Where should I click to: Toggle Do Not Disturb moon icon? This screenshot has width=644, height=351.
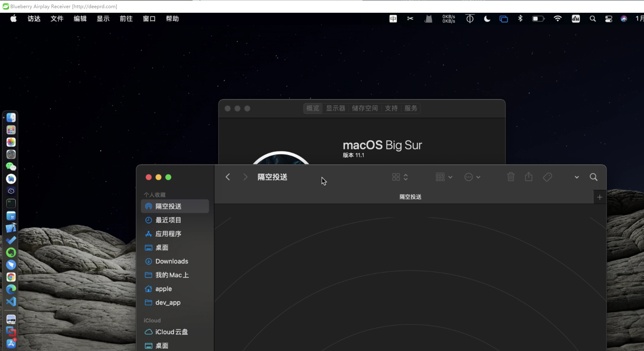[487, 19]
